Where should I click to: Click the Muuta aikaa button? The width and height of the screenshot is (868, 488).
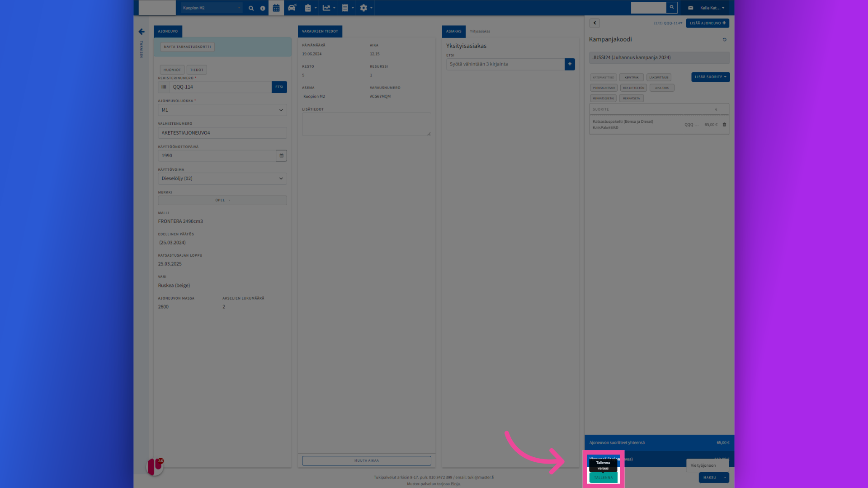coord(367,461)
